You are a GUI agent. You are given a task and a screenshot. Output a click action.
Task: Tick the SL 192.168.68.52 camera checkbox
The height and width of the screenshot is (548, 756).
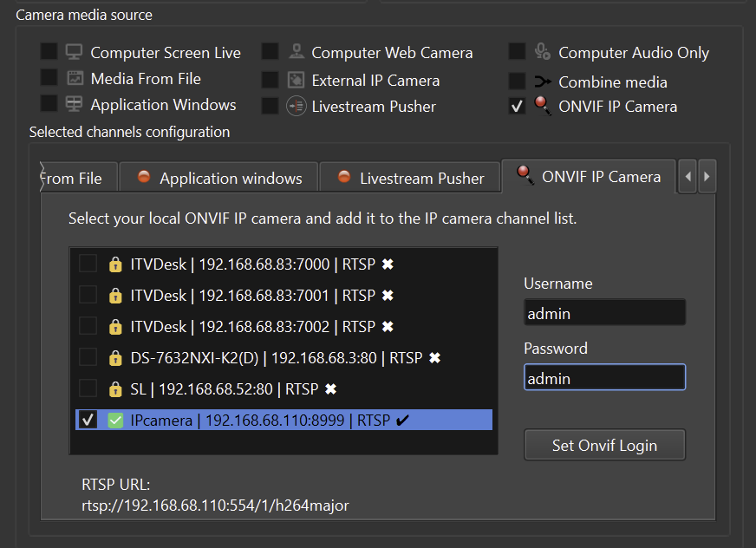pos(88,388)
